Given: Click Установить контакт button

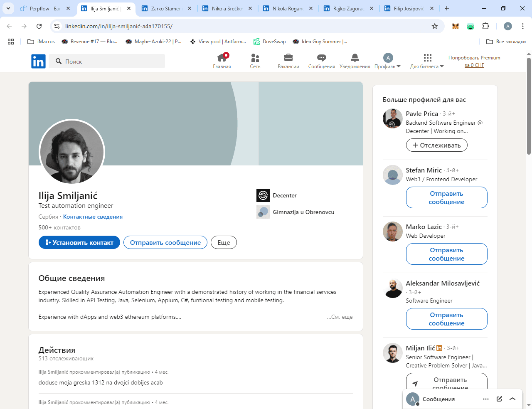Looking at the screenshot, I should pos(79,242).
